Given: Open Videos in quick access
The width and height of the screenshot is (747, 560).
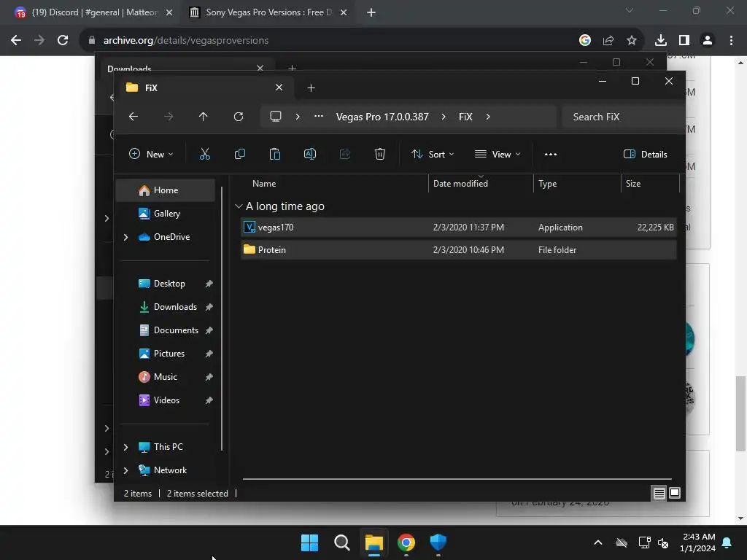Looking at the screenshot, I should coord(166,400).
